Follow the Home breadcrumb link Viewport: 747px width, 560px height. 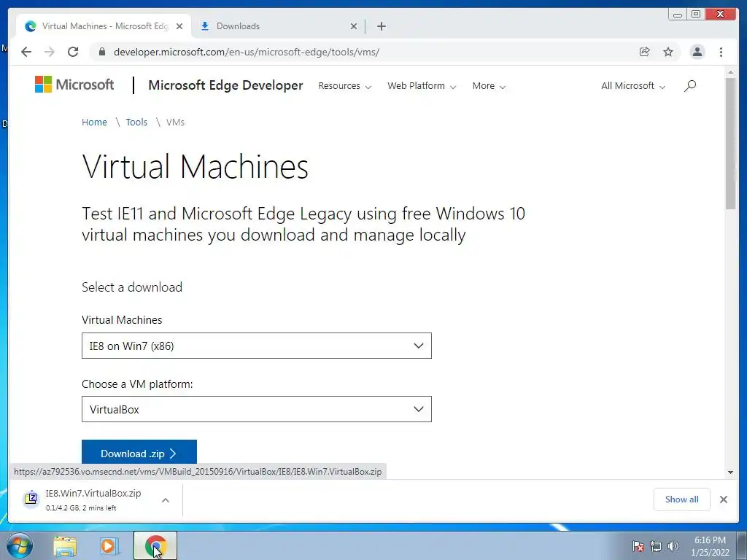pos(94,122)
